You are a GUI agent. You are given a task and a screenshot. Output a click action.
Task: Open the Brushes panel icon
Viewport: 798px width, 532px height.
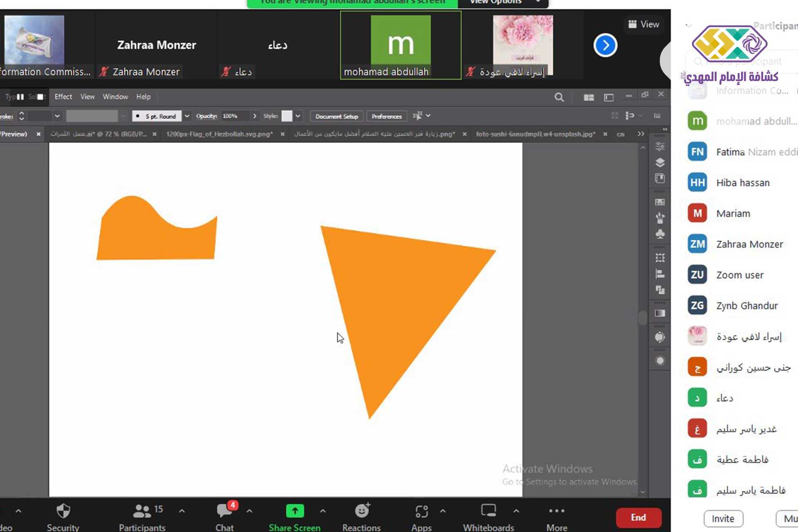pyautogui.click(x=660, y=218)
